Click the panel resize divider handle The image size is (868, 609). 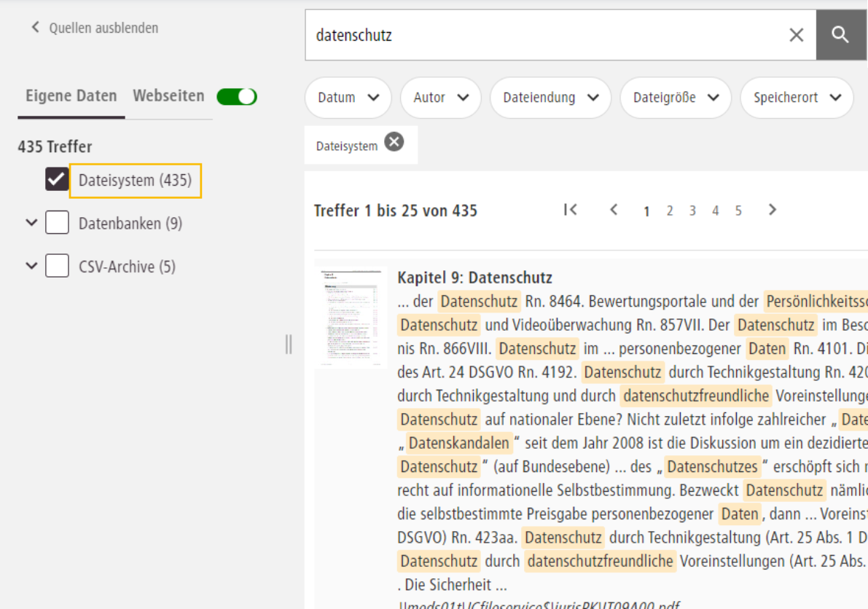click(x=289, y=344)
